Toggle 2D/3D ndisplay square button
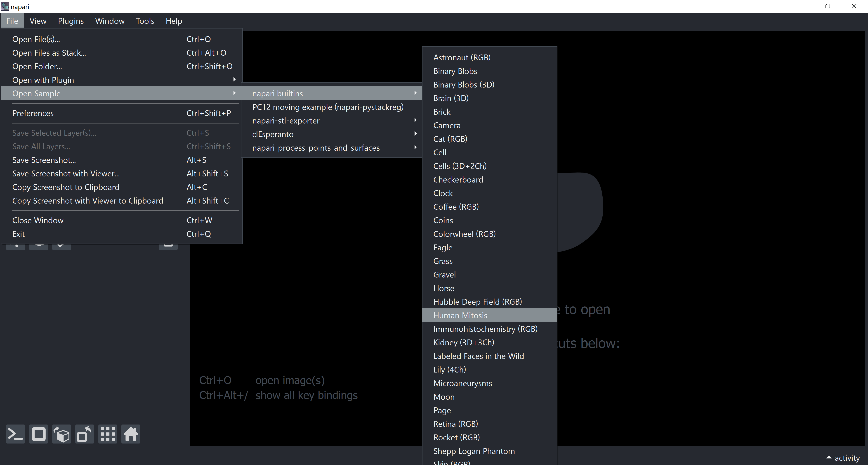The image size is (868, 465). tap(38, 434)
